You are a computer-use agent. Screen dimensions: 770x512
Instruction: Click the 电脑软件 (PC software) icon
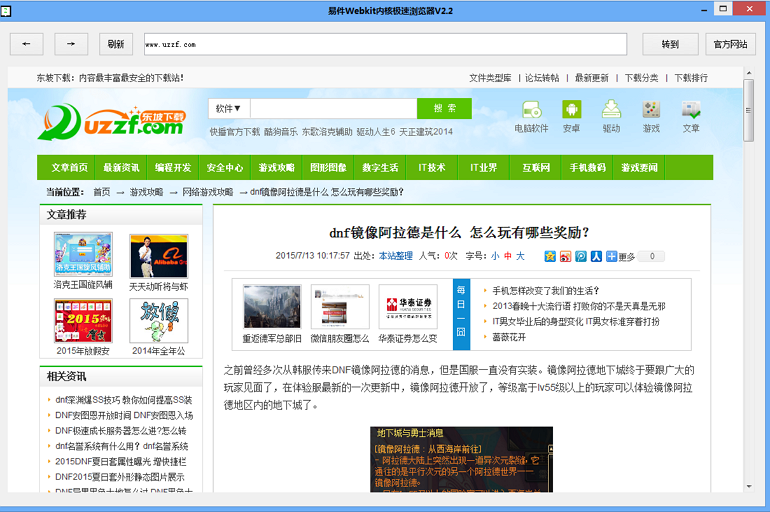[x=531, y=115]
